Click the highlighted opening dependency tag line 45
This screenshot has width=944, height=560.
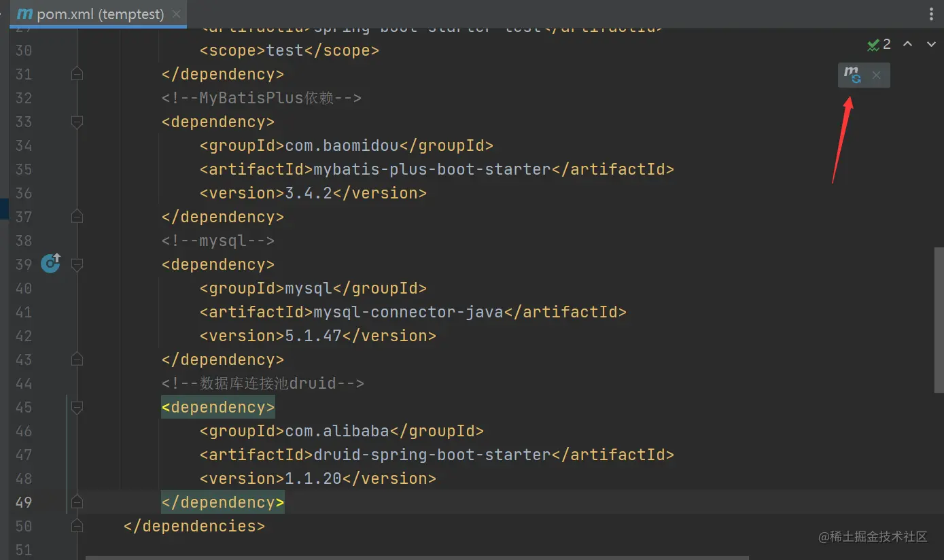pos(217,407)
